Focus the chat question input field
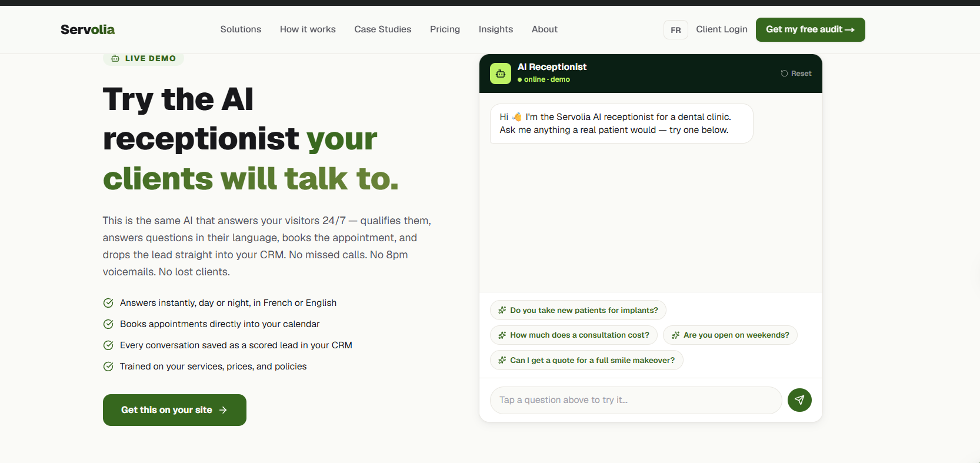This screenshot has width=980, height=463. pyautogui.click(x=636, y=400)
